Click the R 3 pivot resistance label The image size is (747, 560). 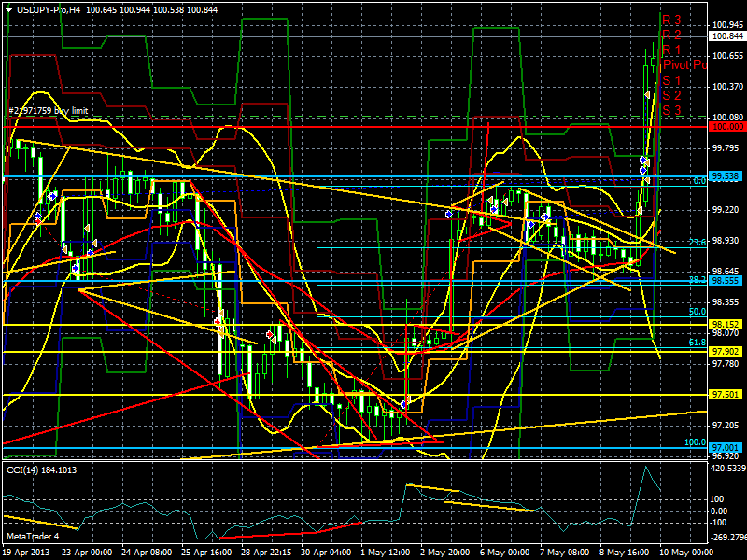click(x=671, y=20)
